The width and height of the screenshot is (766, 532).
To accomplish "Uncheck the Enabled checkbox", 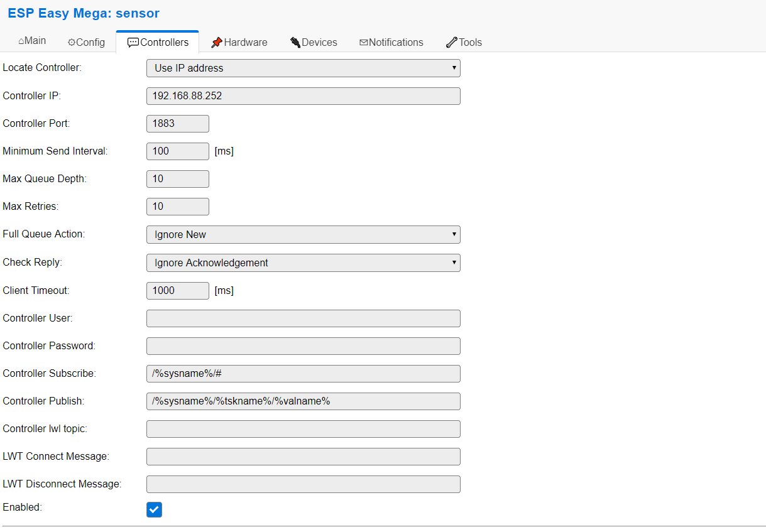I will [x=154, y=509].
